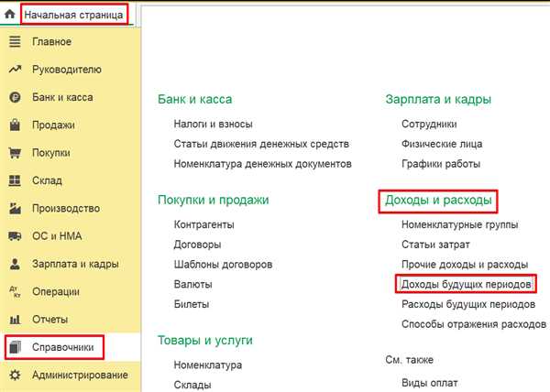550x392 pixels.
Task: Click the См. также label
Action: point(410,360)
